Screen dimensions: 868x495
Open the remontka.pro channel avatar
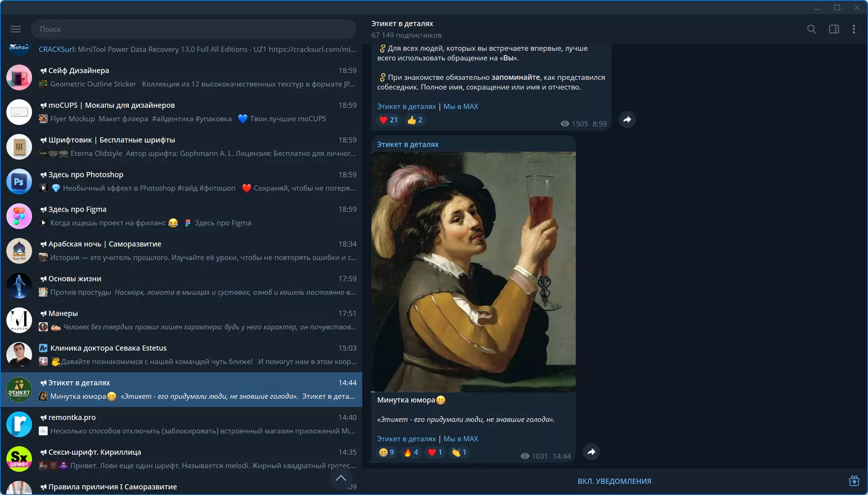(19, 424)
